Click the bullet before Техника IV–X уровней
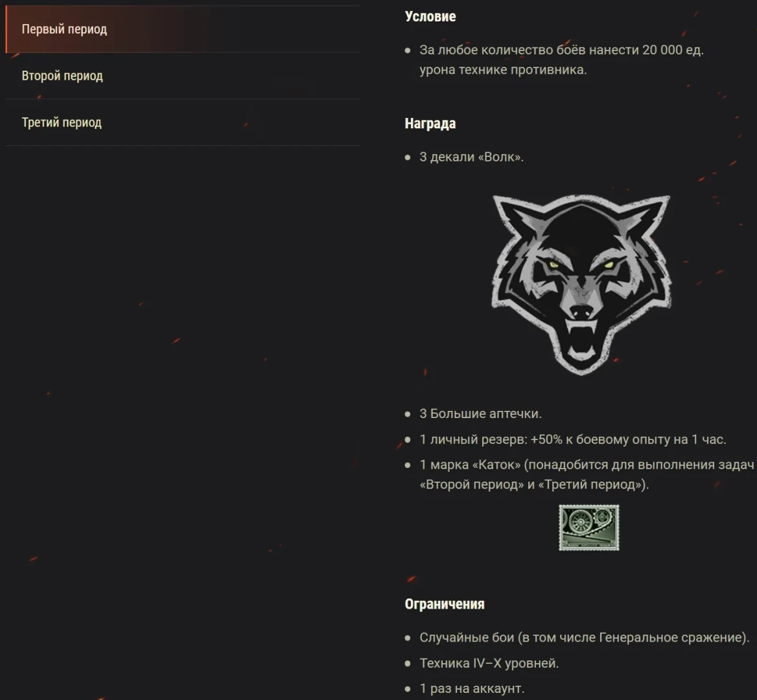The height and width of the screenshot is (700, 757). [x=408, y=664]
